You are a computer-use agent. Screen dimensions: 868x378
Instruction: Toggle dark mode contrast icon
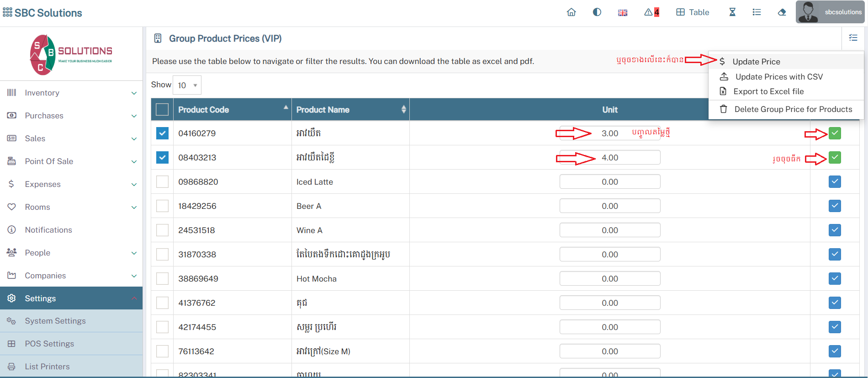pyautogui.click(x=597, y=12)
